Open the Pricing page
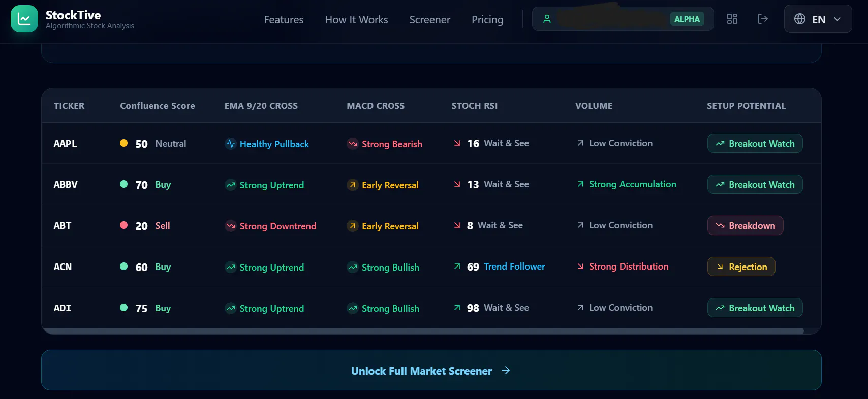This screenshot has height=399, width=868. coord(487,19)
